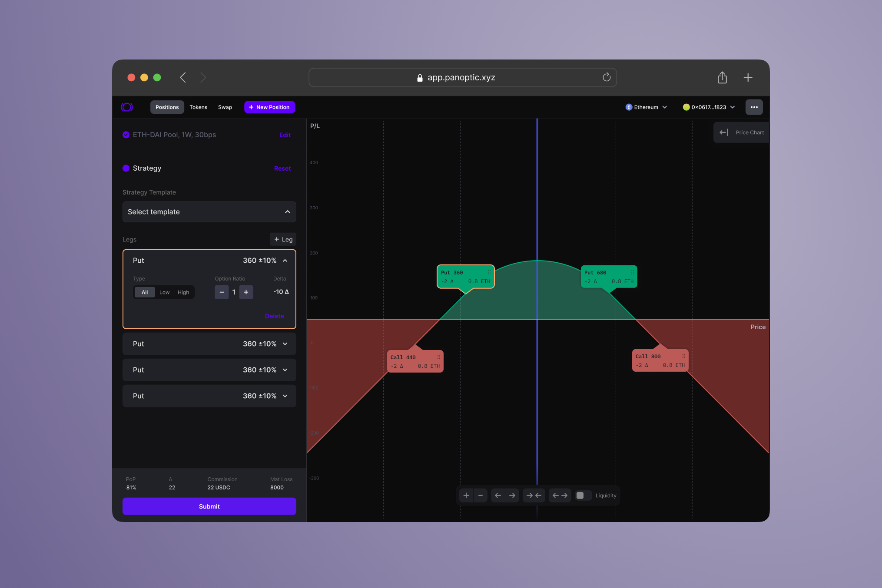This screenshot has height=588, width=882.
Task: Click the Delete link in Put leg
Action: pos(274,316)
